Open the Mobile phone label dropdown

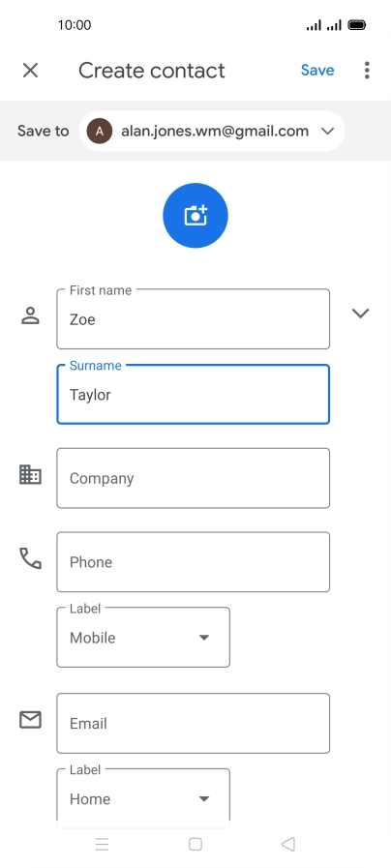click(x=143, y=637)
